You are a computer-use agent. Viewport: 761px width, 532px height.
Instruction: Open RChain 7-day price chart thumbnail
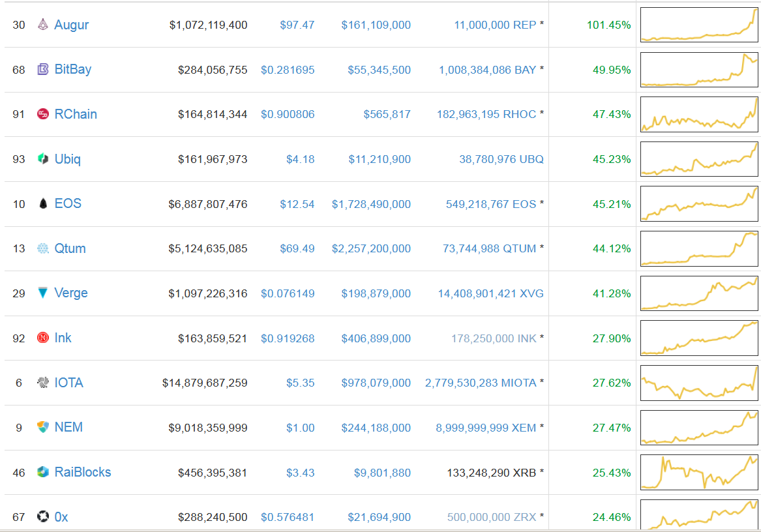(699, 114)
